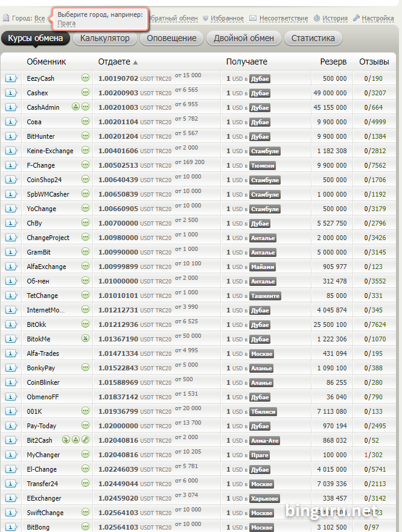Screen dimensions: 402x532
Task: Click heart icon beside Избранное
Action: coord(205,18)
